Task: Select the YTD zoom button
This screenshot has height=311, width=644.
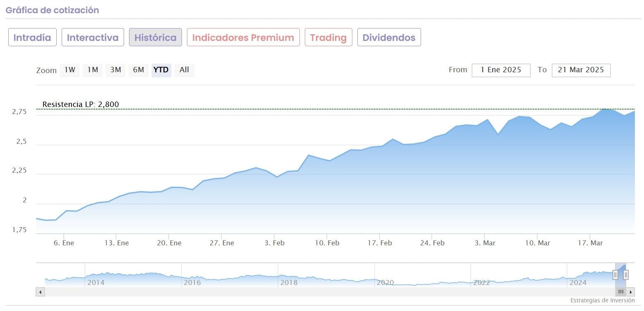Action: [161, 70]
